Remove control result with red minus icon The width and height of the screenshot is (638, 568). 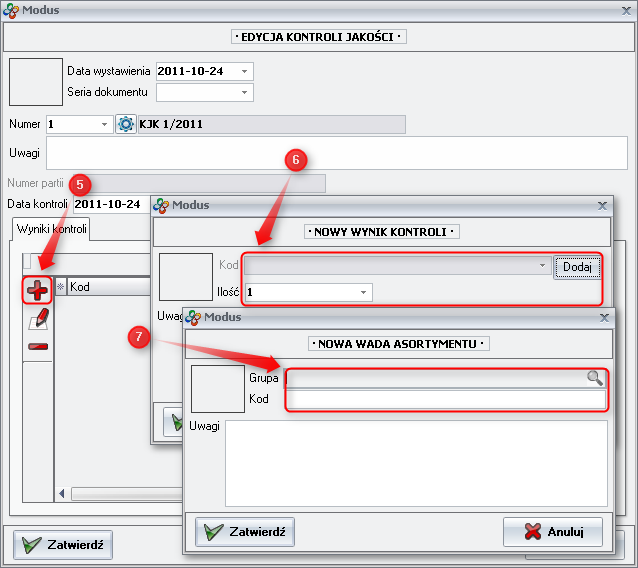38,346
